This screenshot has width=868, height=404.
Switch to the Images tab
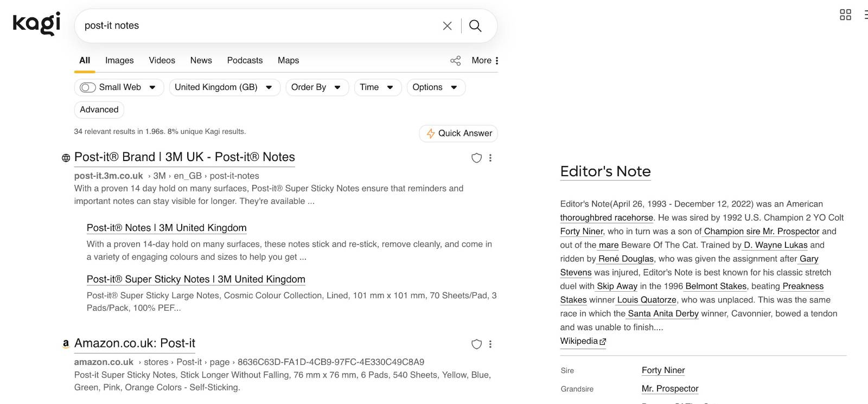click(x=119, y=61)
